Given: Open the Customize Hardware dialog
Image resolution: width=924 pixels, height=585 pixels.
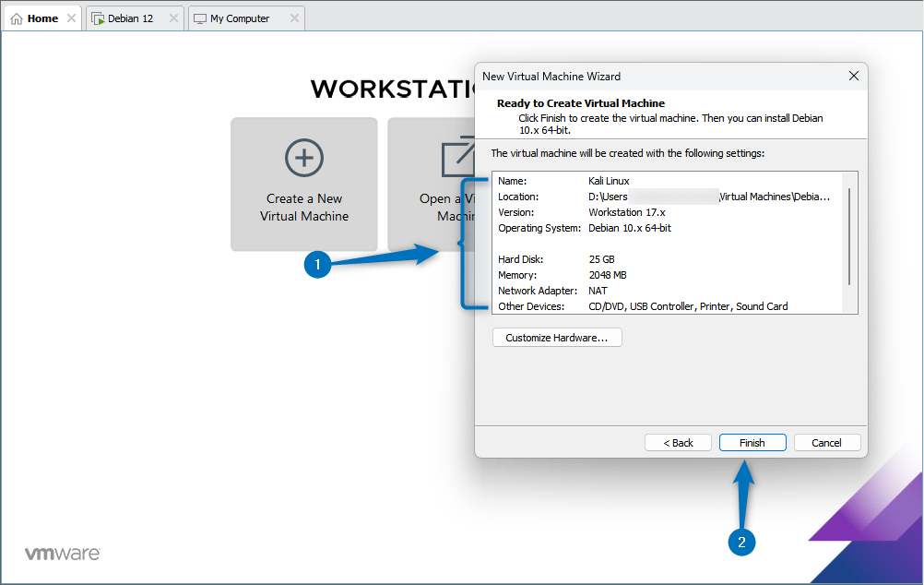Looking at the screenshot, I should point(556,337).
